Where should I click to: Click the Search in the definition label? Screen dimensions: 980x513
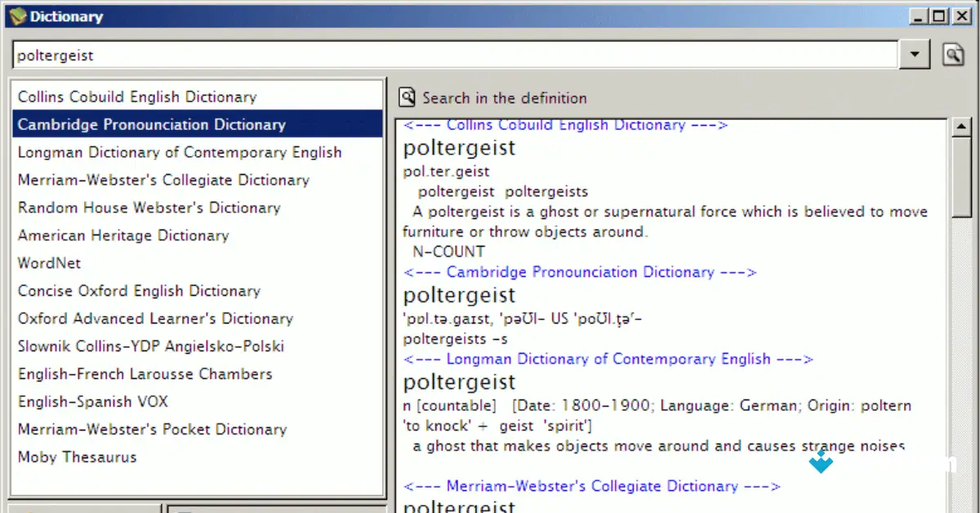(503, 96)
